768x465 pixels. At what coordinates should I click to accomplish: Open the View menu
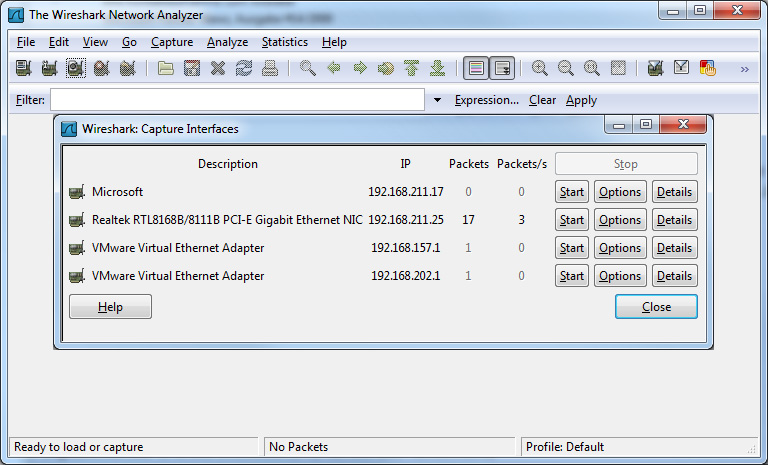[95, 42]
